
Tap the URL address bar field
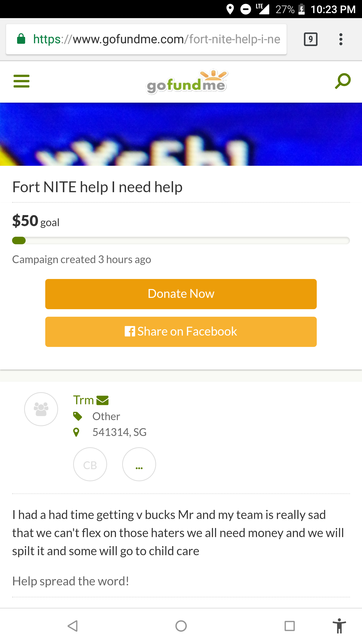coord(156,39)
